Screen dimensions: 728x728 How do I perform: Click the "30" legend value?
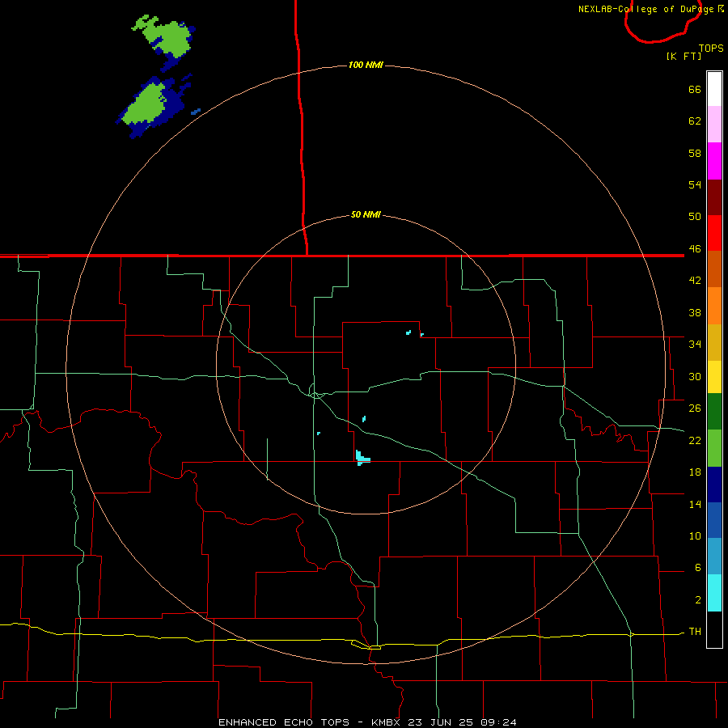click(695, 376)
